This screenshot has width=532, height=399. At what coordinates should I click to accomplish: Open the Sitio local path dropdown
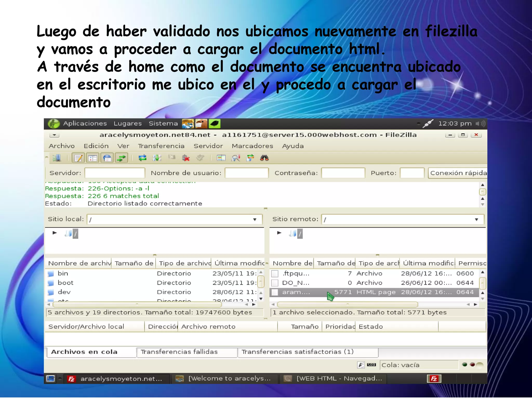pyautogui.click(x=255, y=220)
